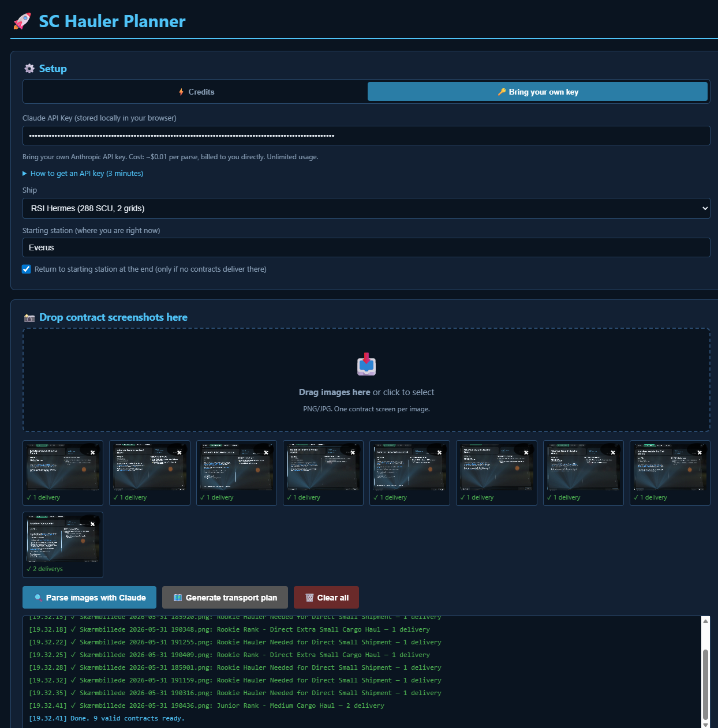Remove the first top-row thumbnail with its X
This screenshot has width=718, height=728.
point(92,452)
